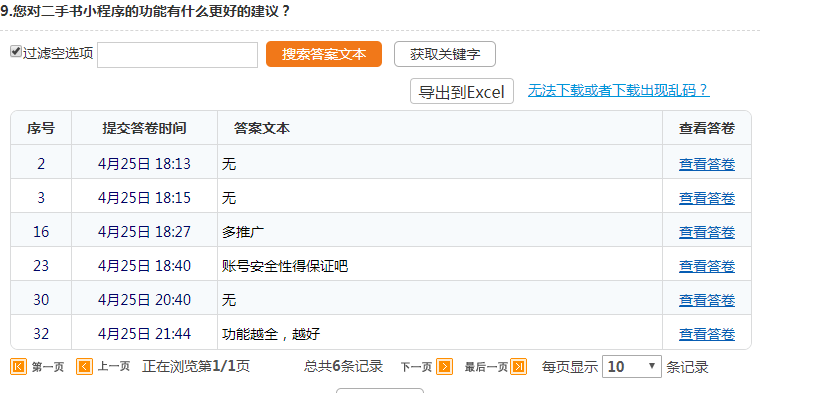This screenshot has height=393, width=818.
Task: Click next page arrow icon
Action: pyautogui.click(x=444, y=367)
